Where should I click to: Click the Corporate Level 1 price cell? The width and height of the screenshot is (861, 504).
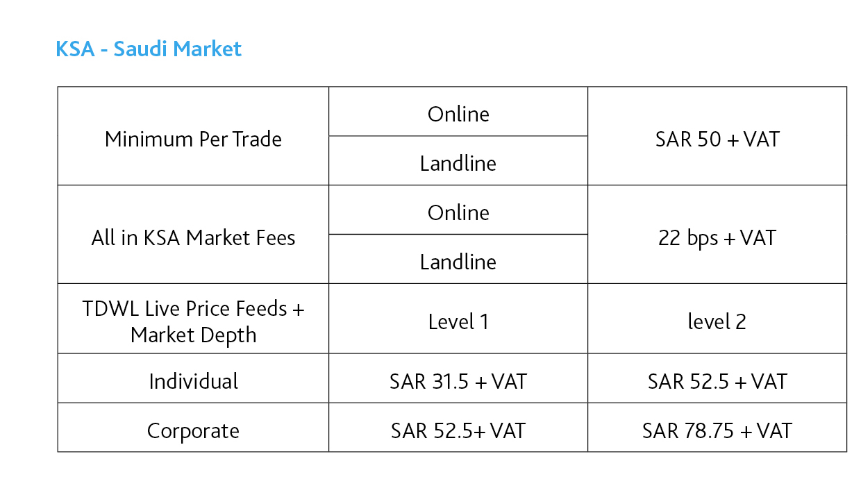click(458, 431)
